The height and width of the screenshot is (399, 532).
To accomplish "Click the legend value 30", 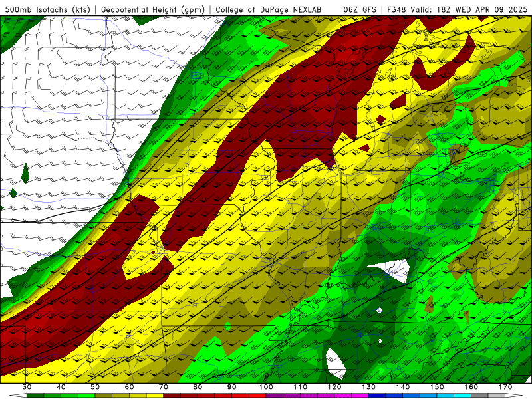I will click(27, 387).
